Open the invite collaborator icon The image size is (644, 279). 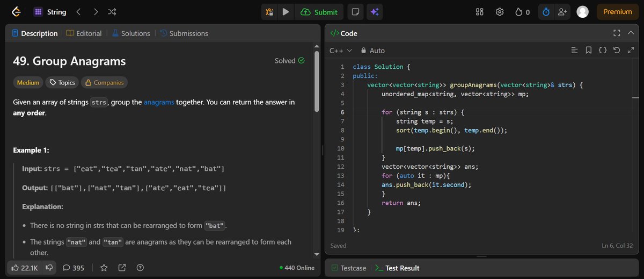click(562, 12)
